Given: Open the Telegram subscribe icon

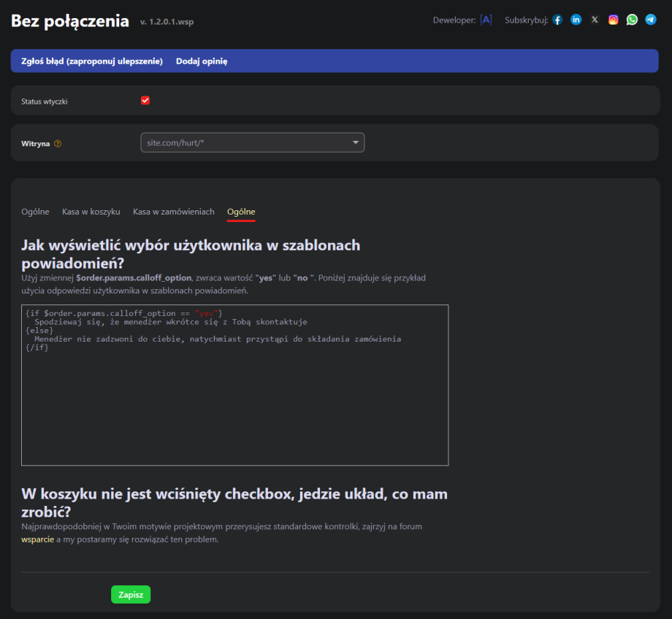Looking at the screenshot, I should click(651, 20).
